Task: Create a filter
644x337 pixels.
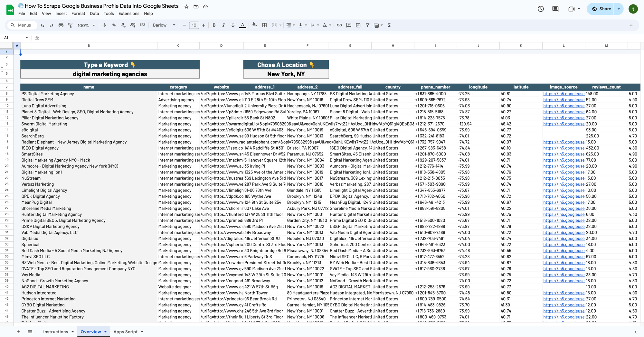Action: point(367,25)
